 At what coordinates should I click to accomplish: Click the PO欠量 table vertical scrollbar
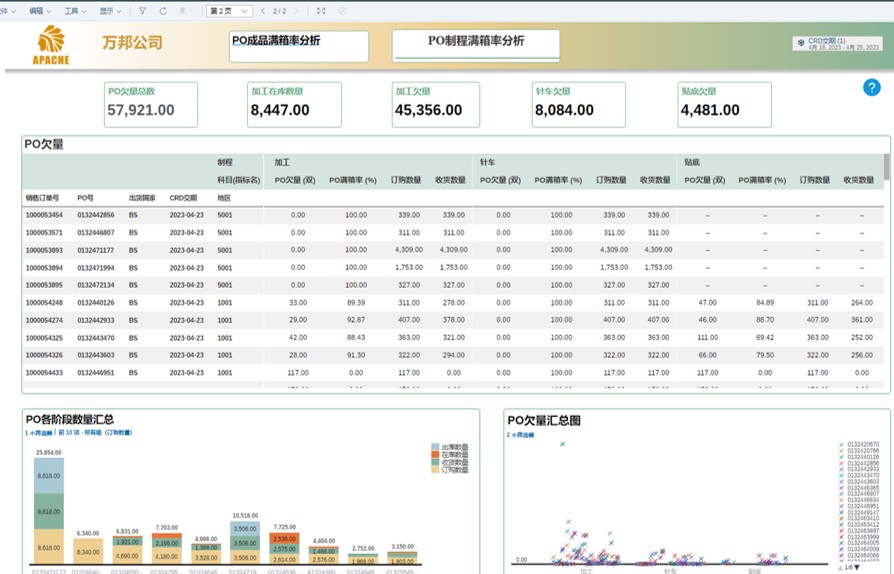886,167
